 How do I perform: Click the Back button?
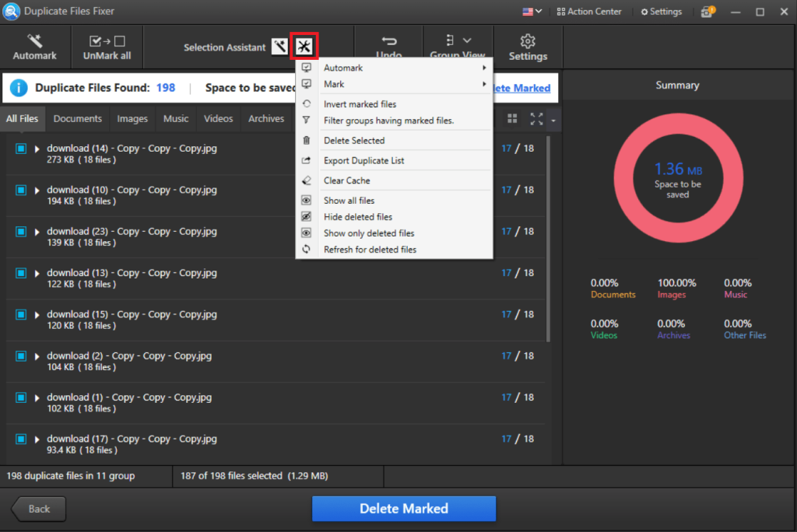click(39, 509)
